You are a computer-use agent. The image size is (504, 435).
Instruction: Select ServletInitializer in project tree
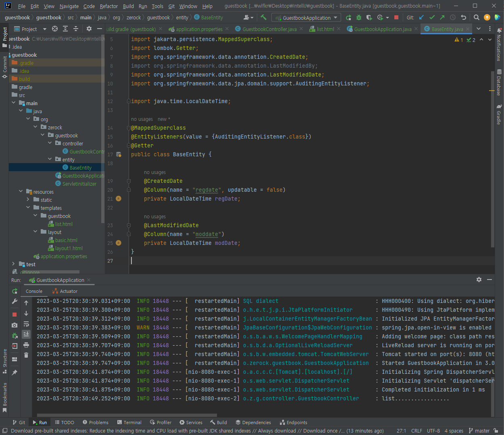pos(79,184)
